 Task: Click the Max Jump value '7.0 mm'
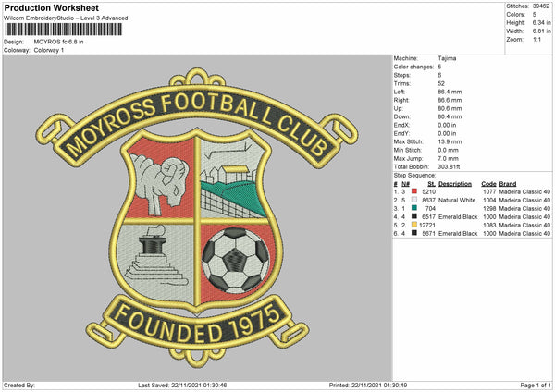coord(448,158)
